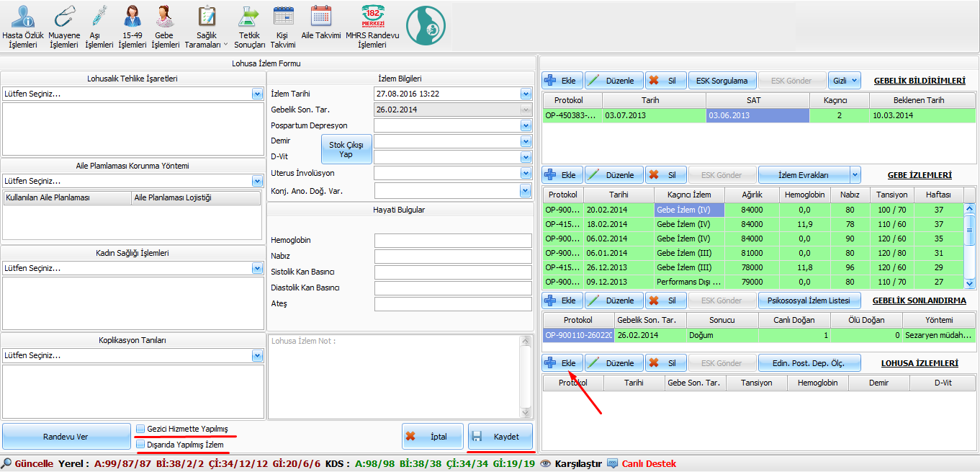Open Pospartum Depresyon dropdown
980x472 pixels.
pyautogui.click(x=525, y=125)
